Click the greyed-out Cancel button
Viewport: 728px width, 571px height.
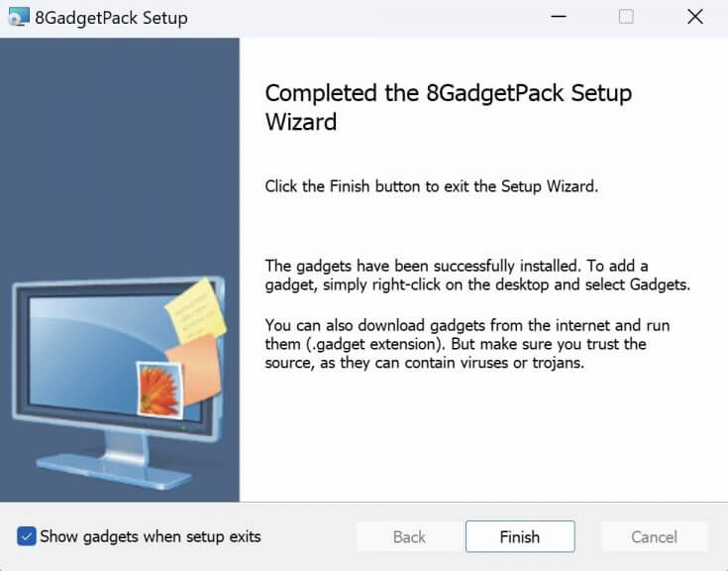[654, 536]
